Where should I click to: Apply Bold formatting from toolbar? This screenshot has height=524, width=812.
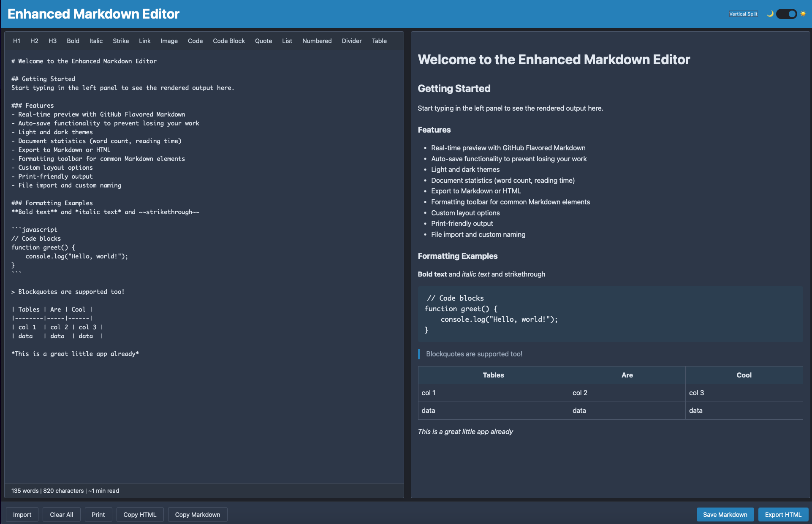click(73, 41)
